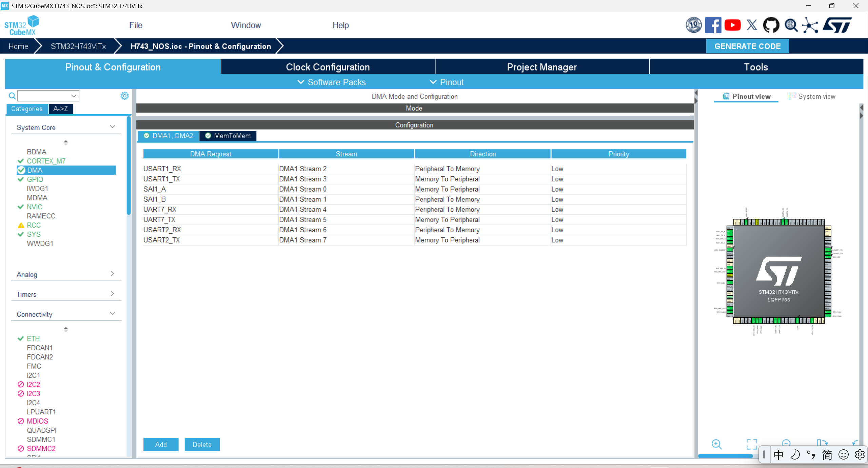The width and height of the screenshot is (868, 468).
Task: Open the MemToMem tab
Action: [228, 136]
